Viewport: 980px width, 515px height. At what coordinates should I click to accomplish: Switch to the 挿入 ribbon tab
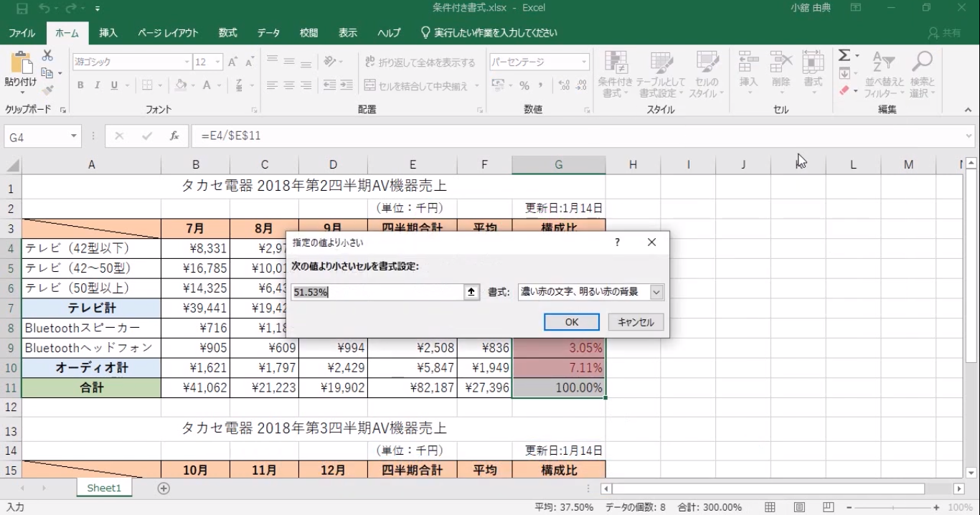(108, 33)
